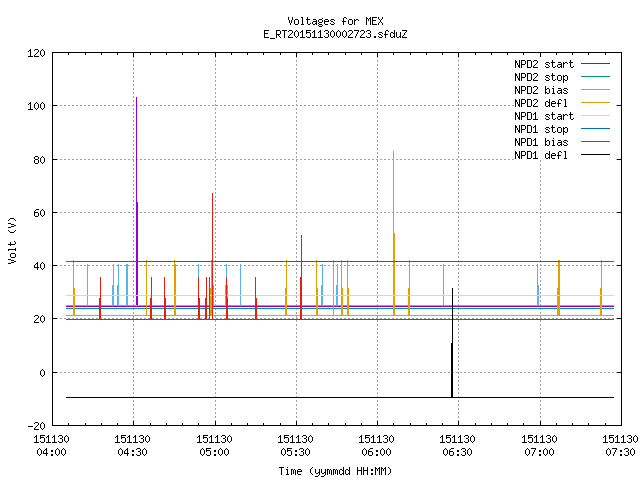Click the orange NPD2 defl legend line

(595, 103)
